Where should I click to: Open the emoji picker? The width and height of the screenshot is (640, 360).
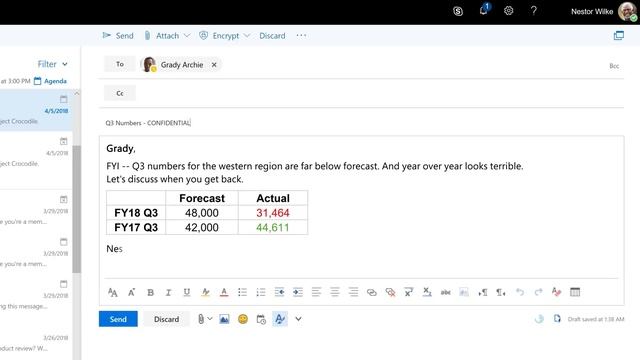tap(243, 319)
